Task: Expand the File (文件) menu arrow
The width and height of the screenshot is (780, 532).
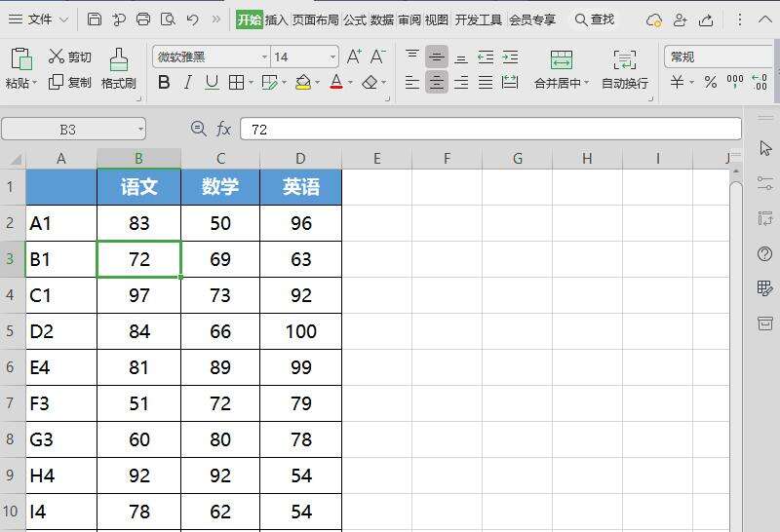Action: (x=63, y=19)
